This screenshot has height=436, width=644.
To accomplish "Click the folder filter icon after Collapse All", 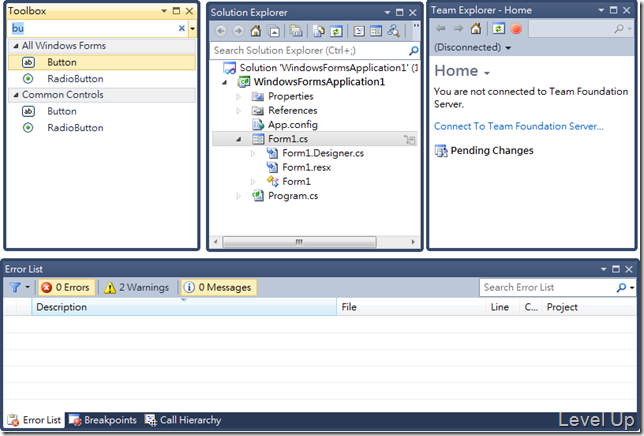I will click(x=296, y=31).
